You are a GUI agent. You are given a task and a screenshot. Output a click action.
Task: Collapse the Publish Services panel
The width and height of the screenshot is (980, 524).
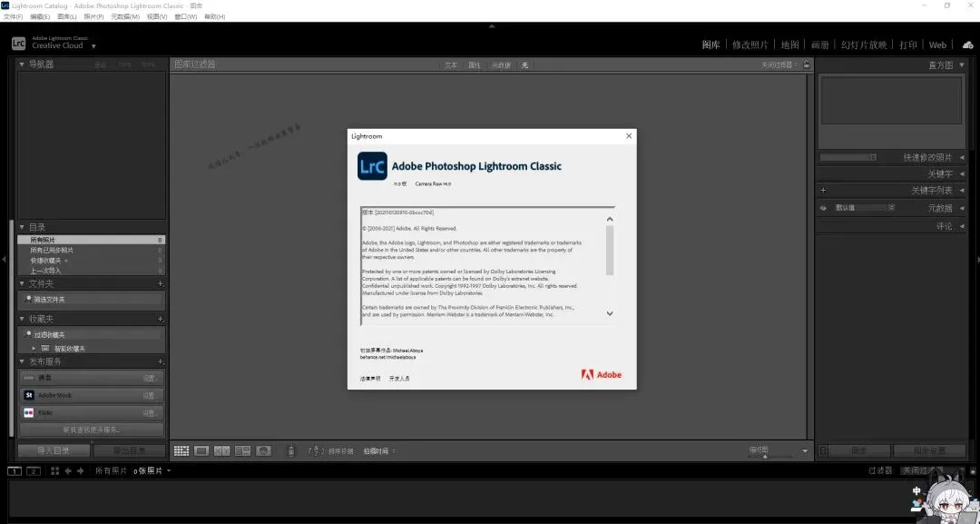coord(22,361)
